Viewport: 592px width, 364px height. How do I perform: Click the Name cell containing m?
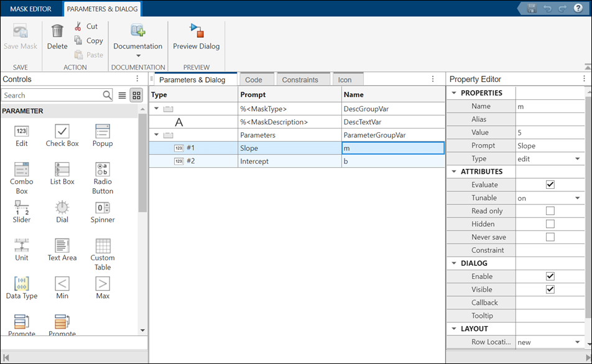click(392, 148)
